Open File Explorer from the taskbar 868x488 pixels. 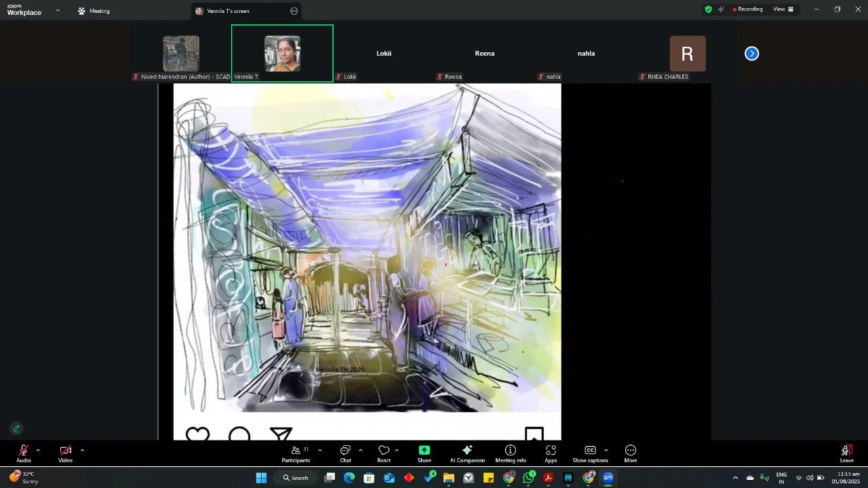pyautogui.click(x=448, y=478)
